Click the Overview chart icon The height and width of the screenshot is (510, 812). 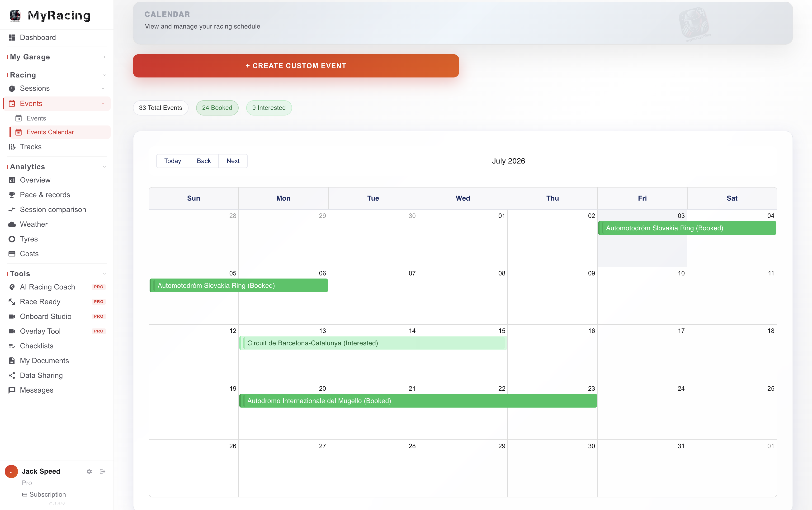pos(12,180)
